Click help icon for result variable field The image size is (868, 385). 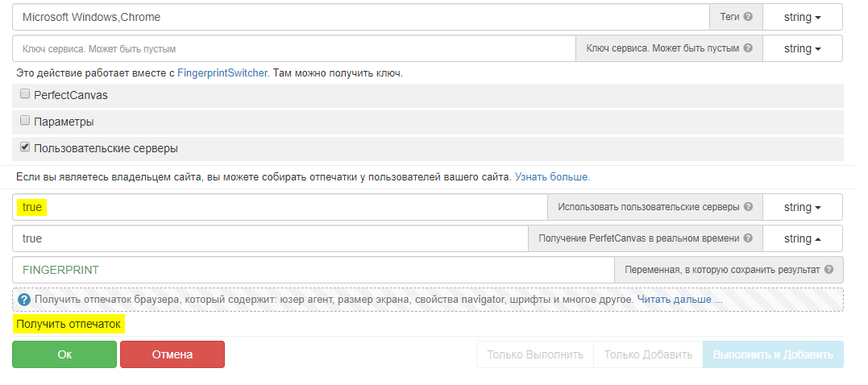tap(829, 270)
